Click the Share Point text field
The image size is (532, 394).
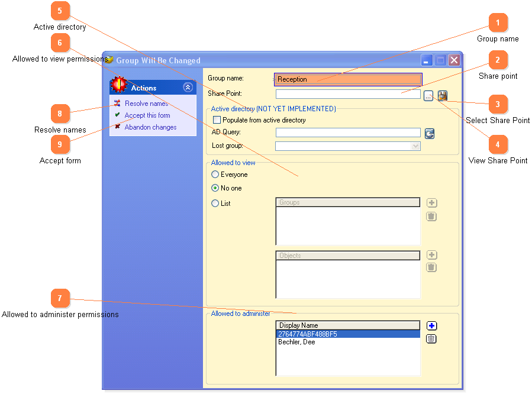348,94
